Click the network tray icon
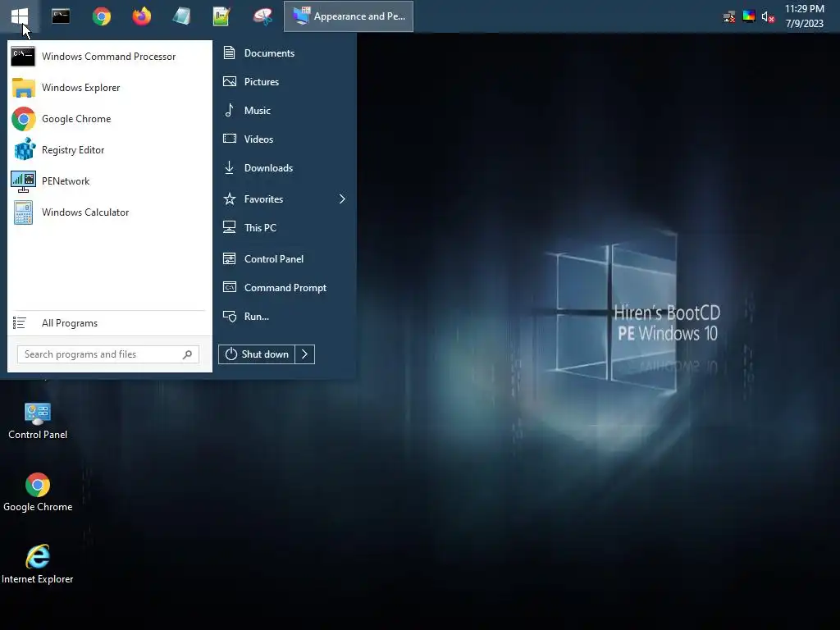The image size is (840, 630). (729, 16)
